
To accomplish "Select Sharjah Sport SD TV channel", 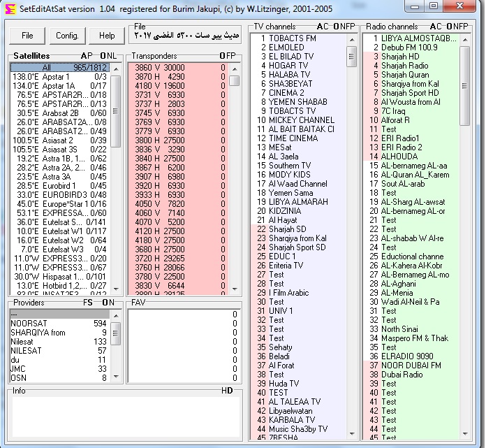I will (x=296, y=247).
